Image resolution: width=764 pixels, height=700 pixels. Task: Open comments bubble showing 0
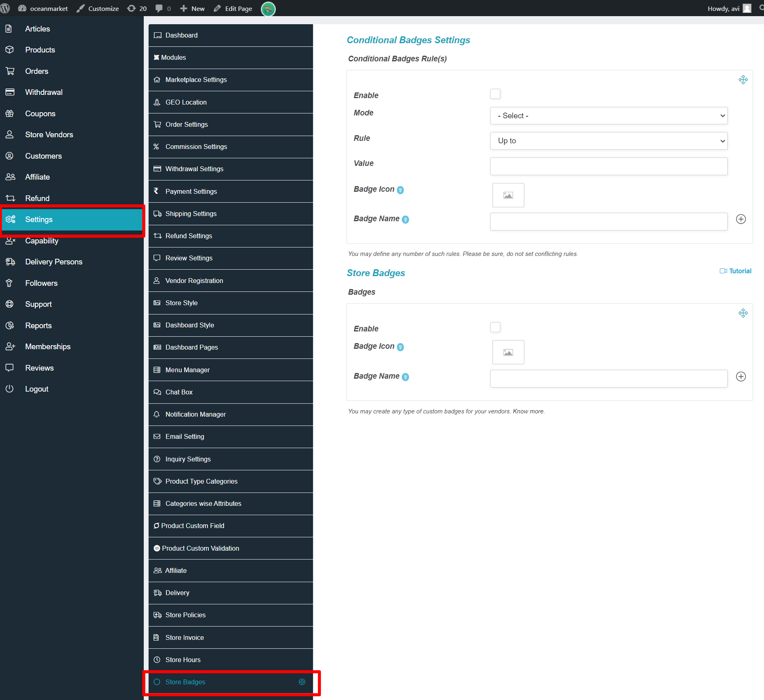(x=163, y=8)
